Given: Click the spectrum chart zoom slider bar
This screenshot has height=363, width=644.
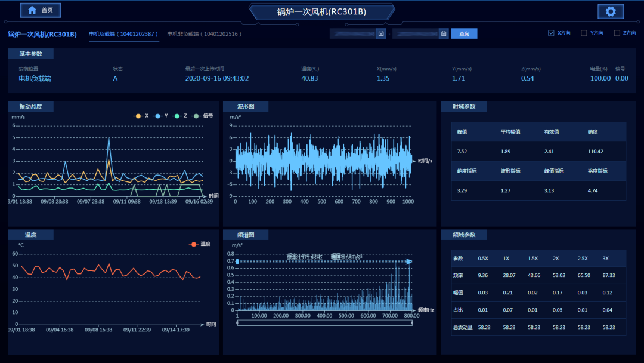Looking at the screenshot, I should pos(325,323).
